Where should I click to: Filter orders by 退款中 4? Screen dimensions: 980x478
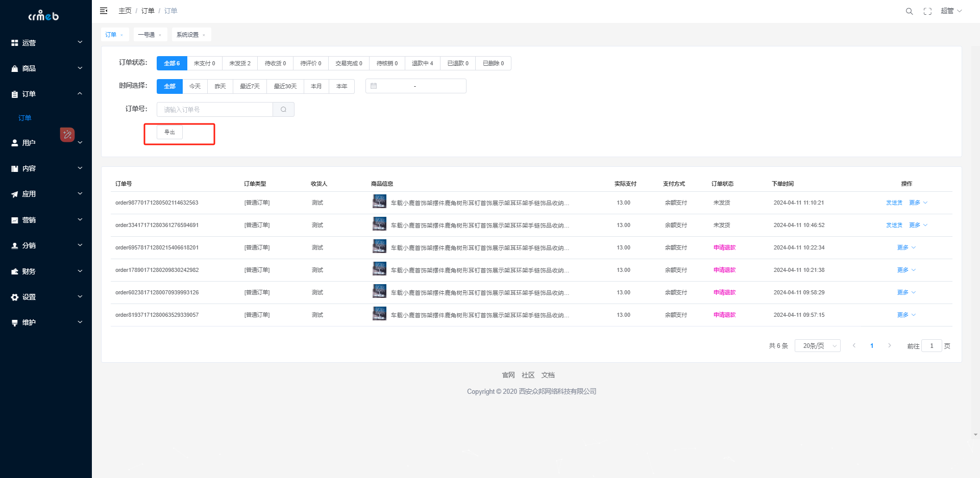(x=423, y=63)
